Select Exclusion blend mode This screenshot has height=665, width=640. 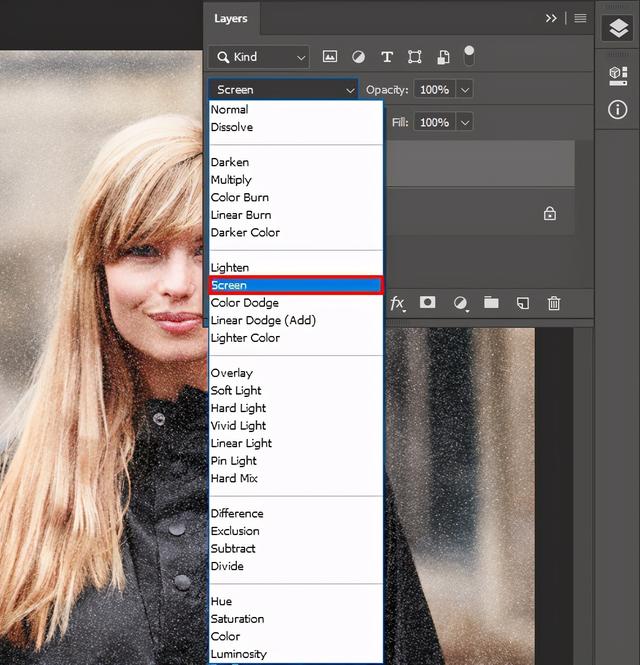296,531
